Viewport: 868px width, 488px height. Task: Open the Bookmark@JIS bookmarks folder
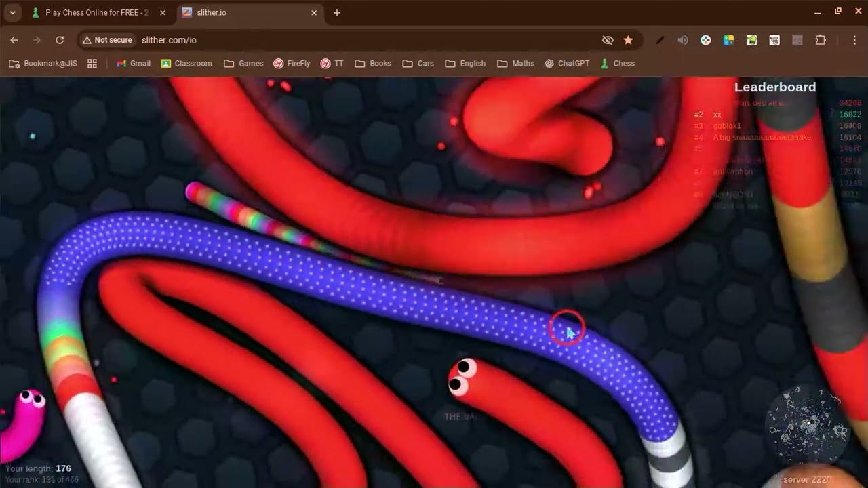[43, 64]
